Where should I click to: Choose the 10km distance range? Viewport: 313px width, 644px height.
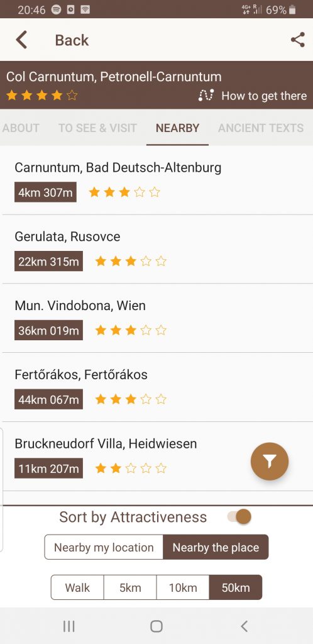pyautogui.click(x=182, y=587)
